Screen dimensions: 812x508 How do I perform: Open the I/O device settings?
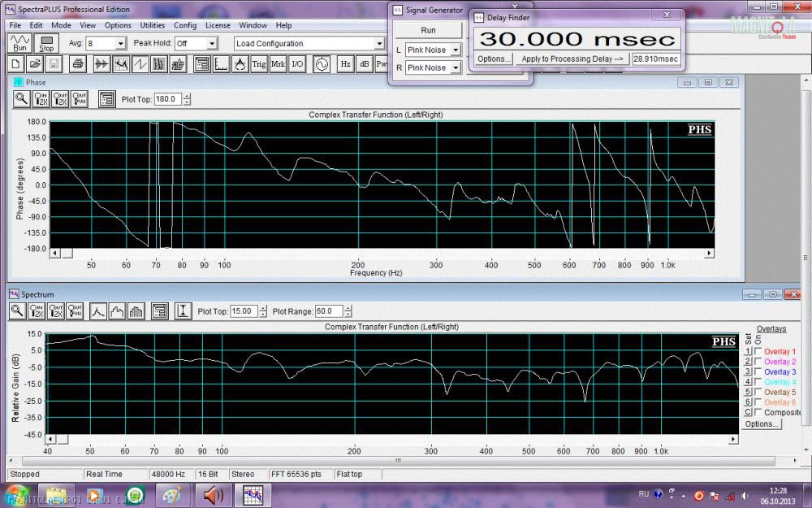(x=297, y=64)
